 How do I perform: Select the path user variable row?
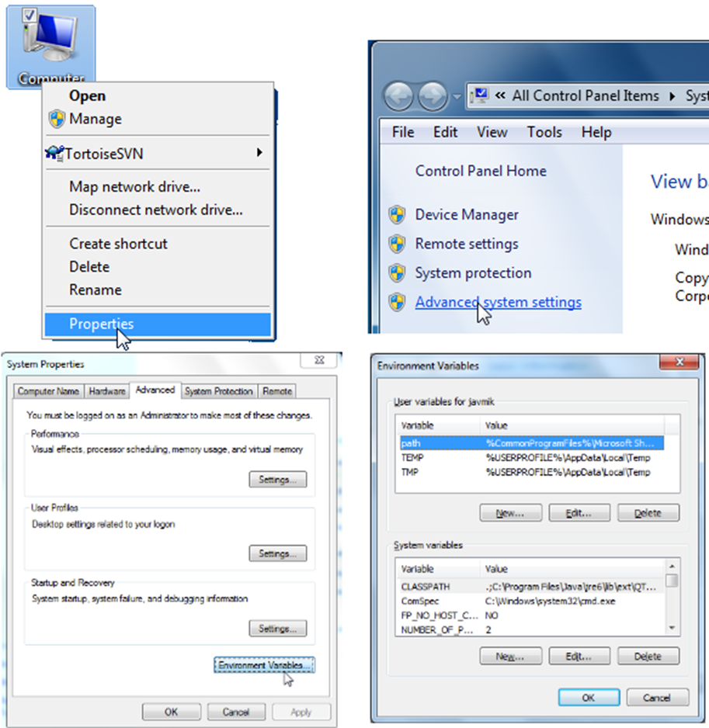531,443
